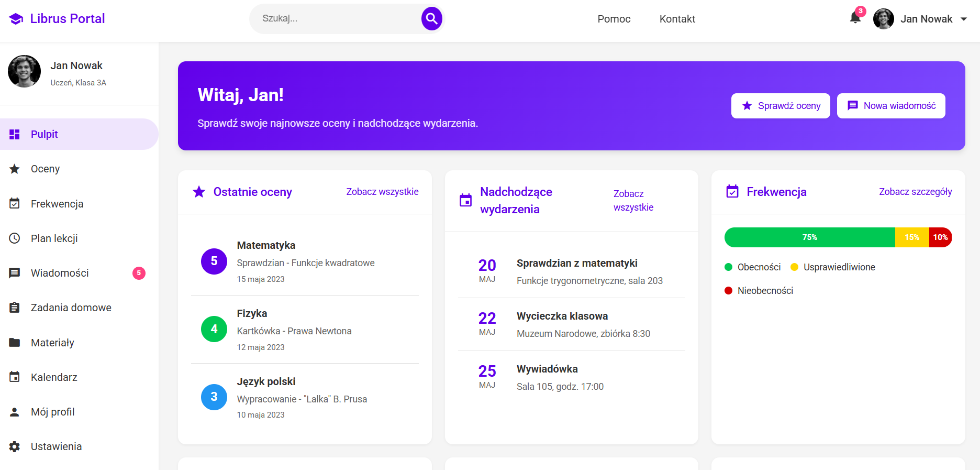Click the clock icon for Plan lekcji
The image size is (980, 470).
pos(15,238)
